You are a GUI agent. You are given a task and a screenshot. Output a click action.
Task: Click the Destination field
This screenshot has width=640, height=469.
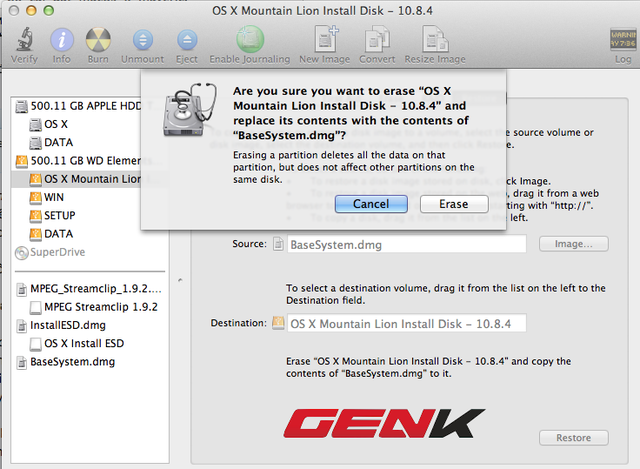pos(407,323)
